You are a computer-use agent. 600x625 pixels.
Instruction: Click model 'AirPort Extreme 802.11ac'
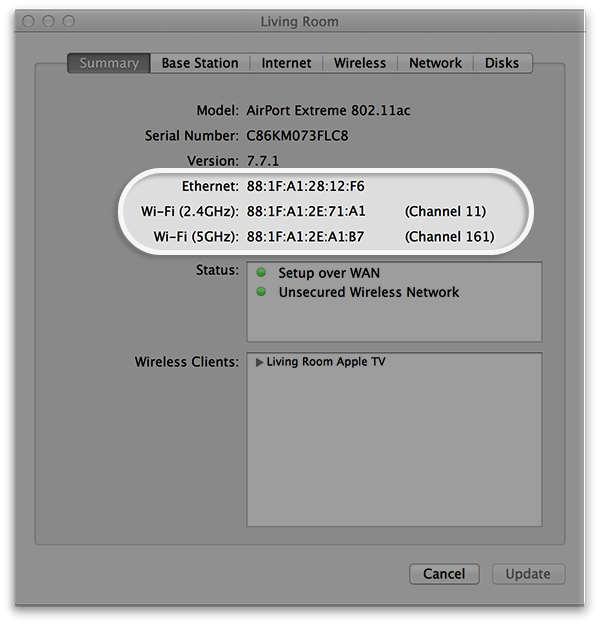tap(328, 110)
